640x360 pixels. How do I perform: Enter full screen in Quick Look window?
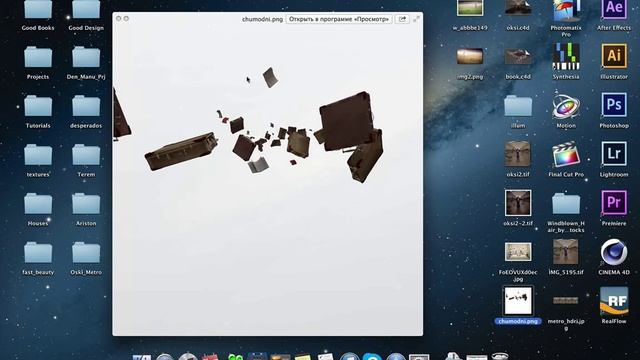(416, 19)
